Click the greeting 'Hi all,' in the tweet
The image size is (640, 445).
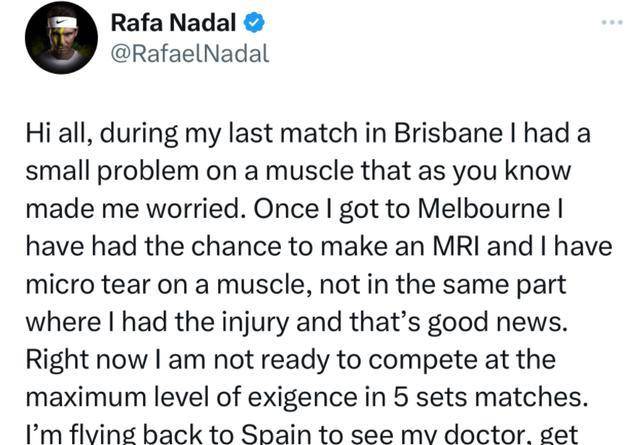pos(60,134)
